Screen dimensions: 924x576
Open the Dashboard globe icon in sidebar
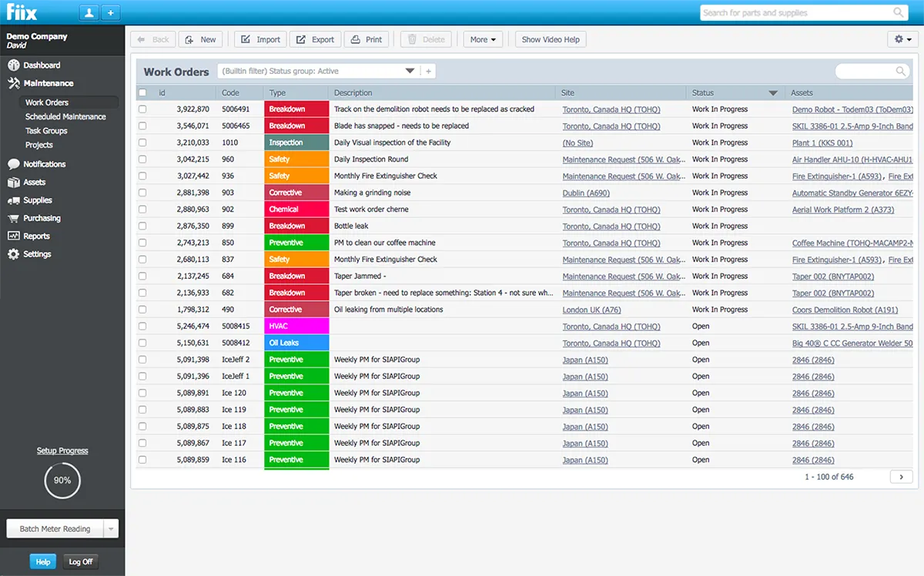(x=13, y=65)
